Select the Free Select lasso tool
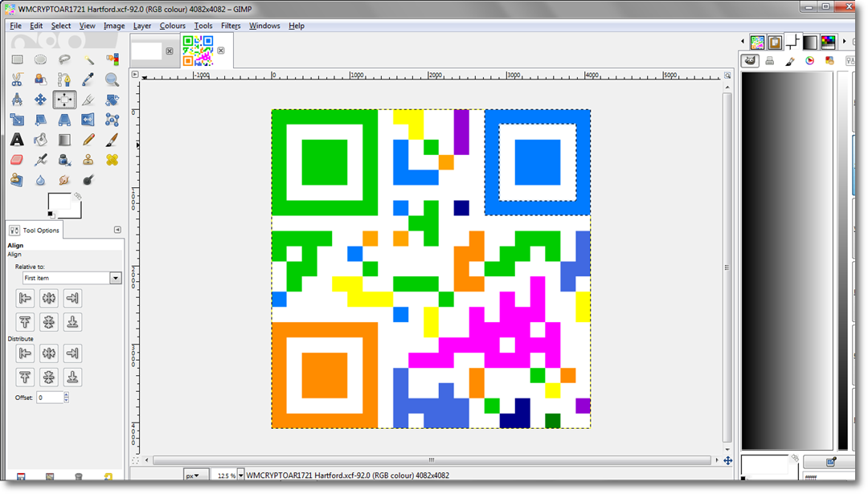Screen dimensions: 868x494 tap(64, 59)
